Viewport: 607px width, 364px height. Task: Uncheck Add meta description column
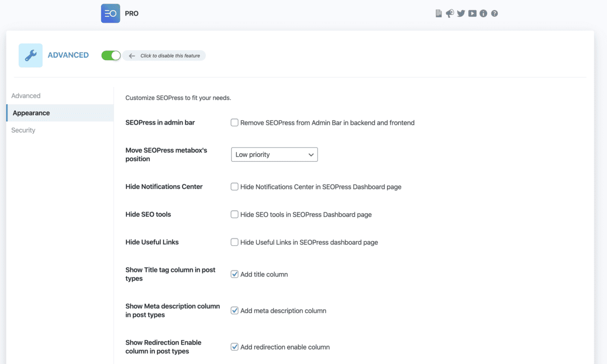pos(235,310)
